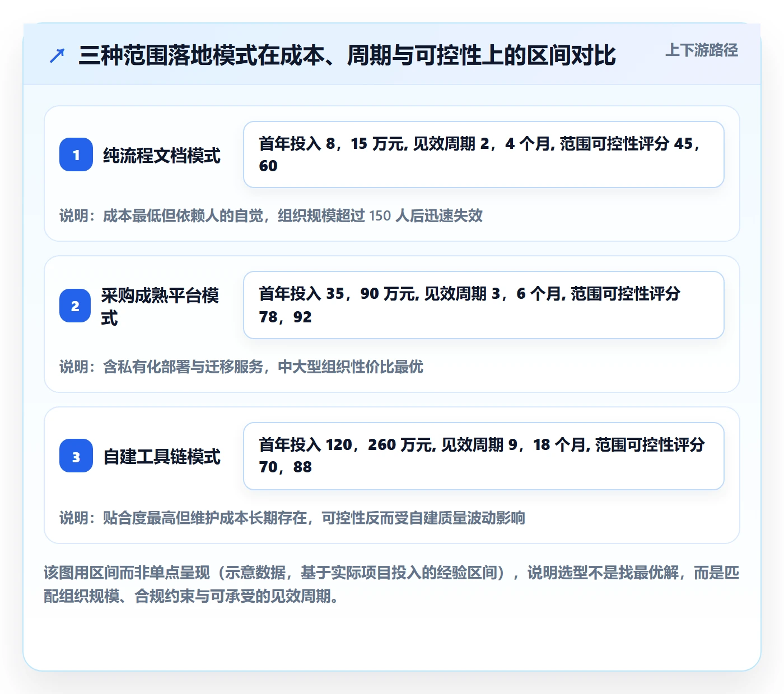The image size is (784, 694).
Task: Click the note 成本最低但依赖人的自觉
Action: [x=271, y=215]
